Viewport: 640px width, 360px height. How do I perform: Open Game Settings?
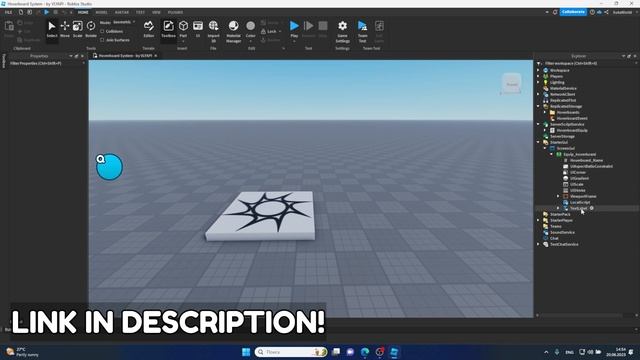(x=342, y=31)
